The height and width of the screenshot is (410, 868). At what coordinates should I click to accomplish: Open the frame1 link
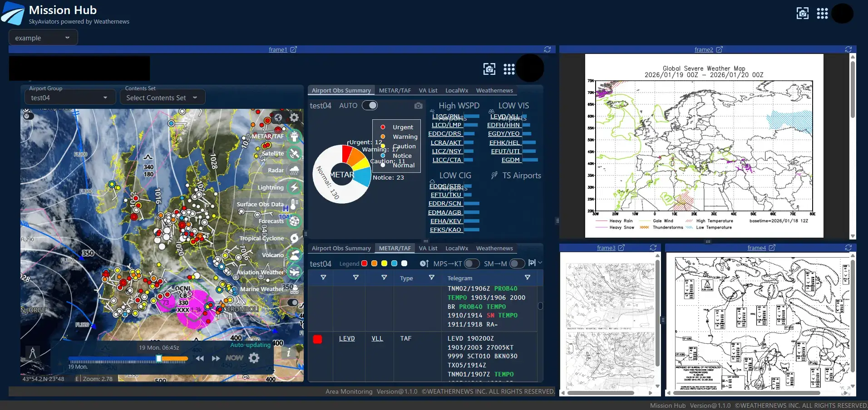(x=278, y=49)
